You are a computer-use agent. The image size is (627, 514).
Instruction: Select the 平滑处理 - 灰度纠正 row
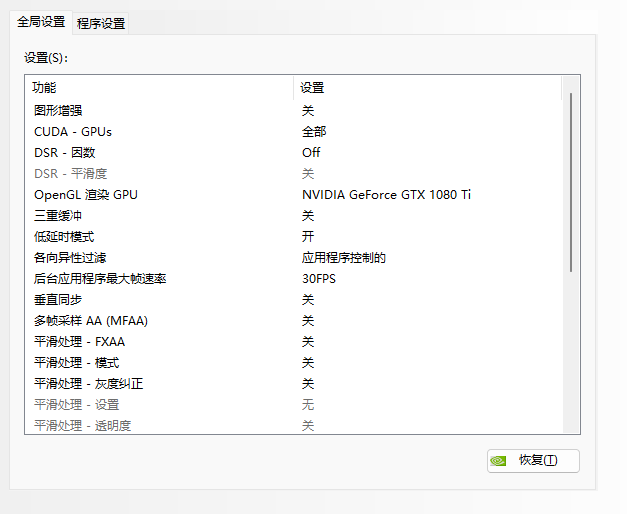tap(89, 383)
